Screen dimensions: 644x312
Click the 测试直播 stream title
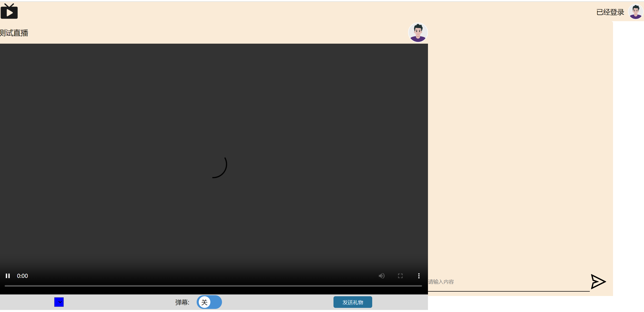[14, 33]
